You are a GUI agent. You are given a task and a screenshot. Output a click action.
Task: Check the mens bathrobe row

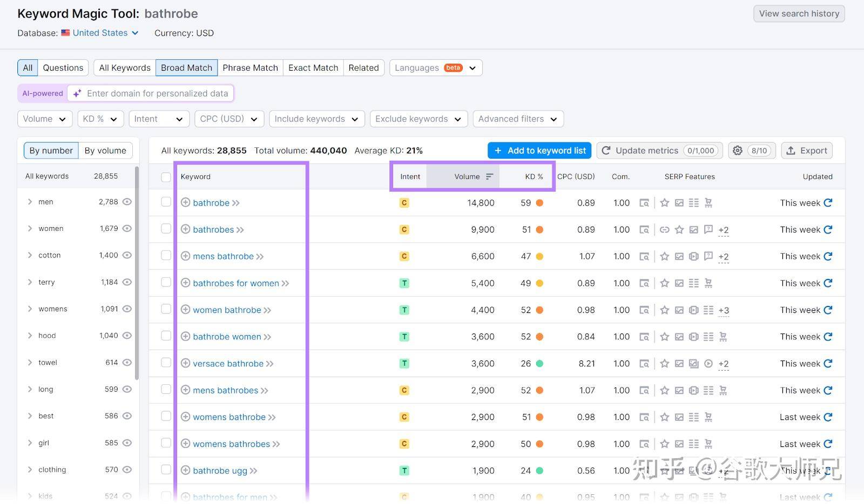tap(166, 255)
